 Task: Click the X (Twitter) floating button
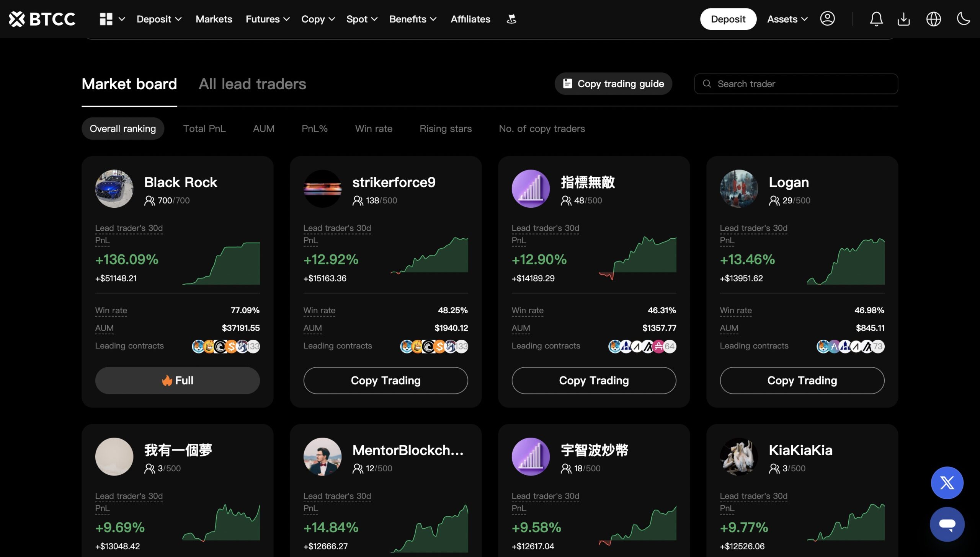947,483
